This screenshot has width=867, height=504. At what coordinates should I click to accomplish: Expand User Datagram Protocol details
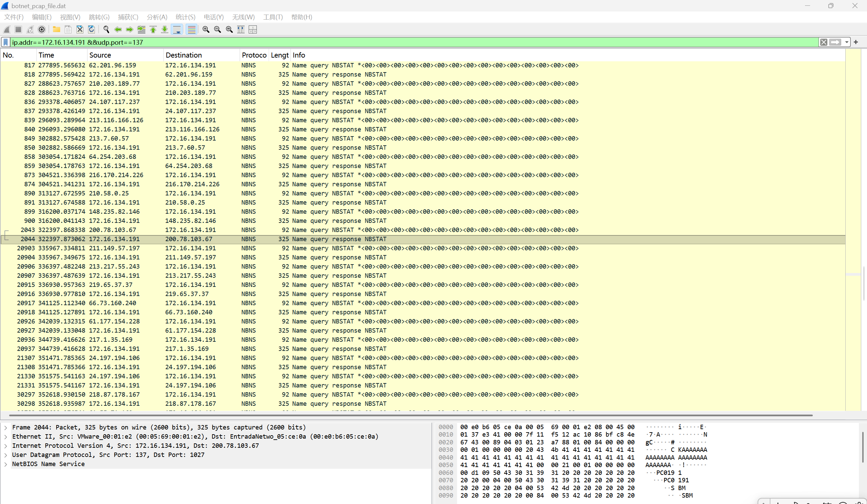pos(6,455)
